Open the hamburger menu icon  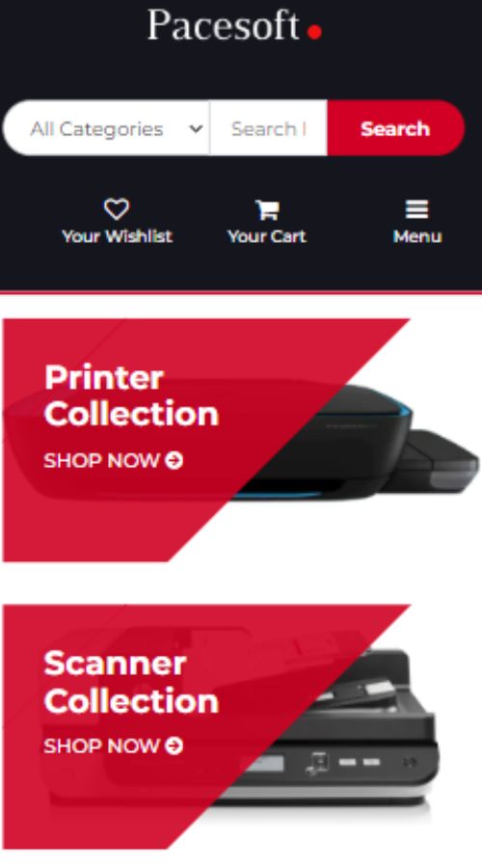pyautogui.click(x=416, y=209)
